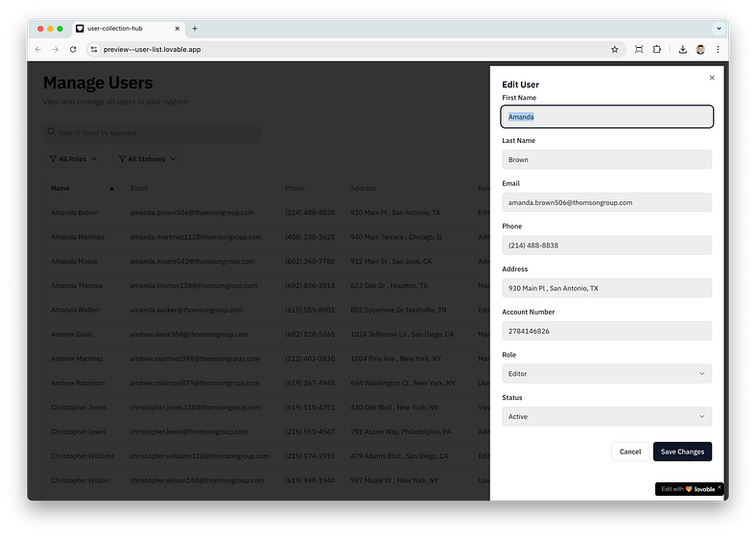Open the All Roles filter
756x537 pixels.
(x=73, y=158)
